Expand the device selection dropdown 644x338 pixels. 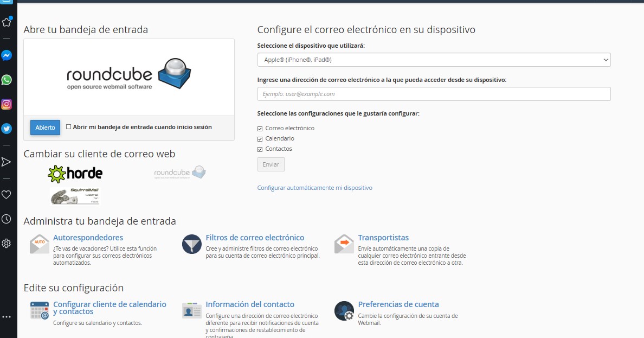coord(434,60)
